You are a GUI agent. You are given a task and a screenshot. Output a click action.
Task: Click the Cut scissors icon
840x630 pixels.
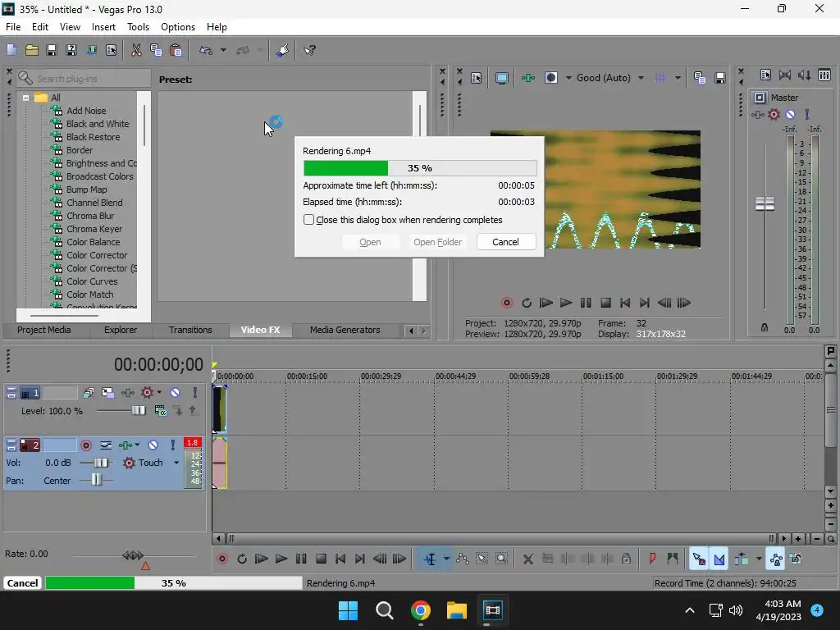tap(136, 50)
